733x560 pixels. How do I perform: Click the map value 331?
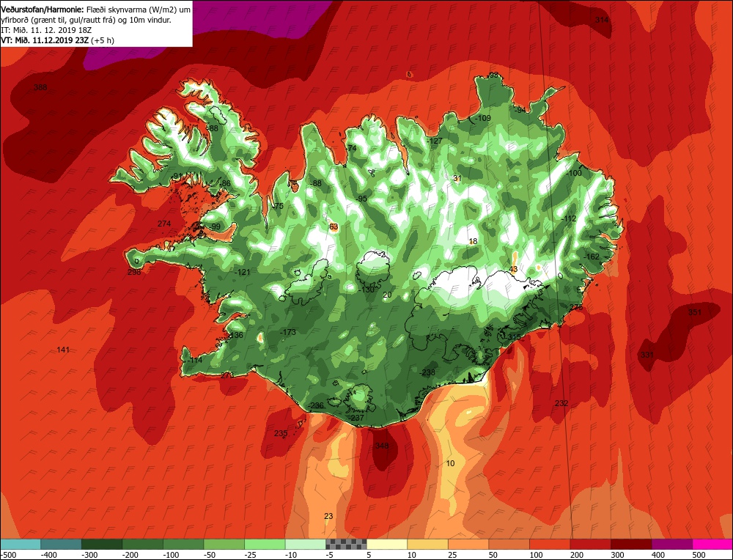point(647,355)
